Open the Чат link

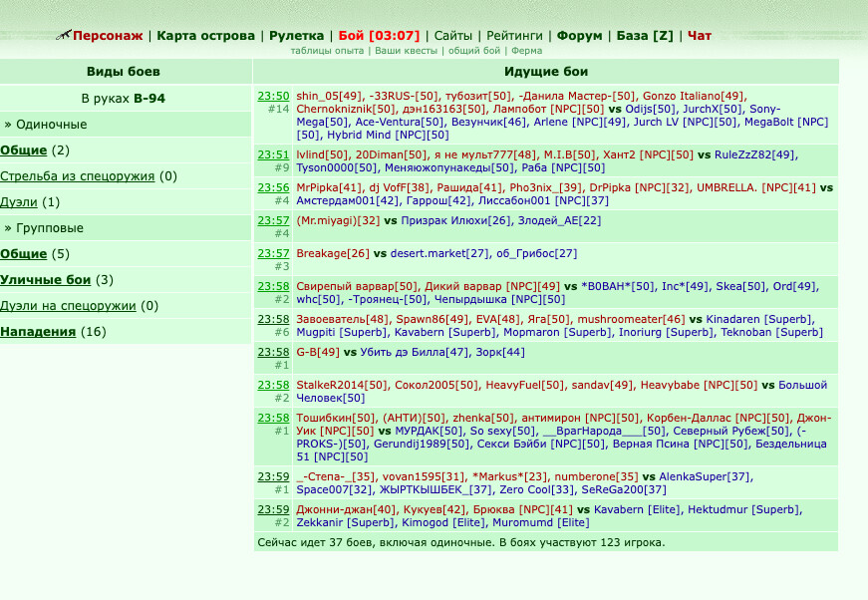point(700,36)
